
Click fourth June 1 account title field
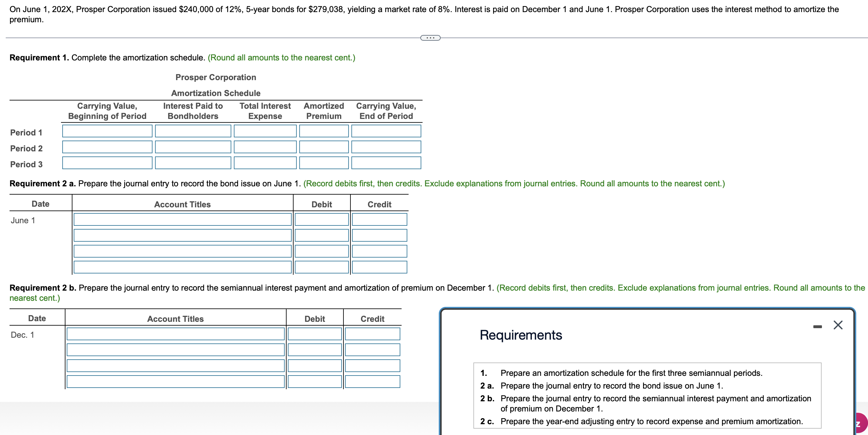(x=182, y=267)
